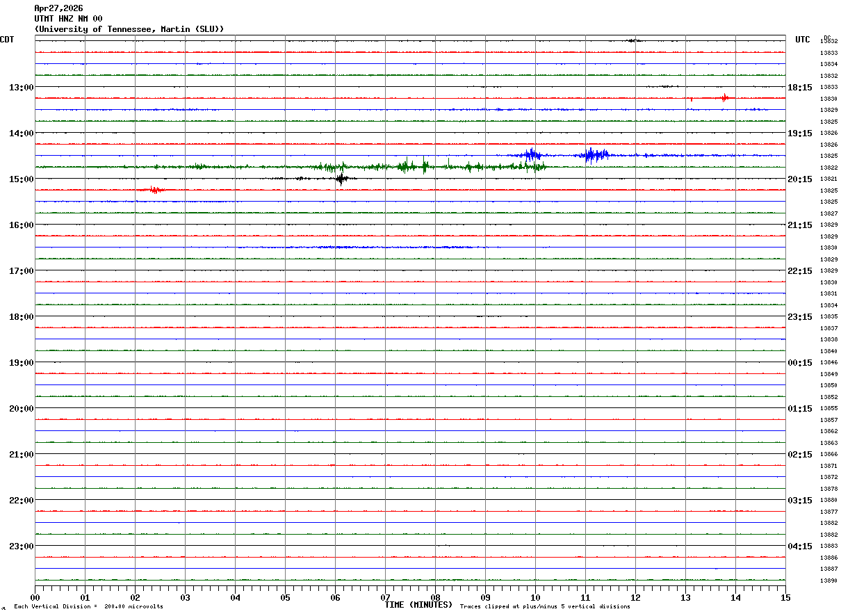The height and width of the screenshot is (616, 841).
Task: Click the DC value 13890
Action: coord(828,581)
